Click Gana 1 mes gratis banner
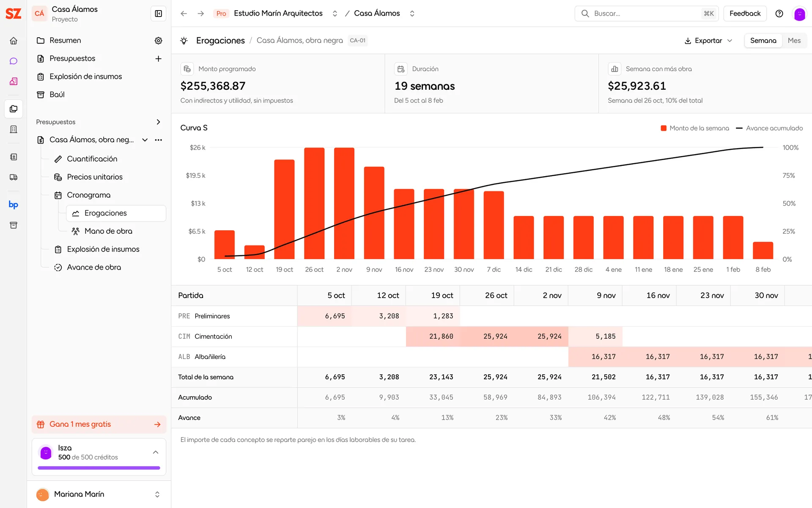This screenshot has height=508, width=812. (99, 424)
